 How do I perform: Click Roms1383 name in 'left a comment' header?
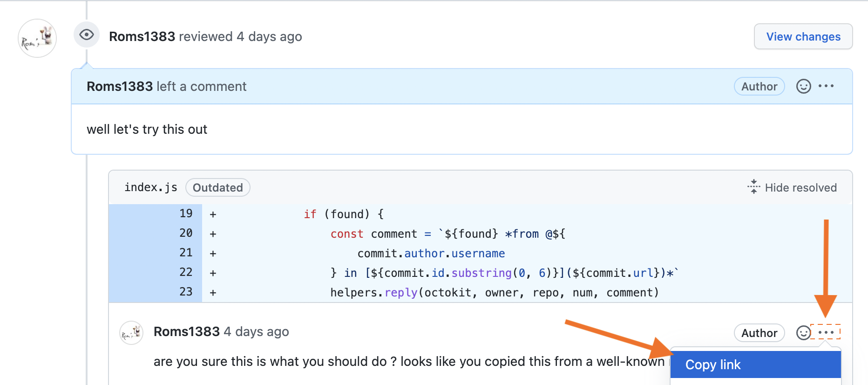pos(120,86)
